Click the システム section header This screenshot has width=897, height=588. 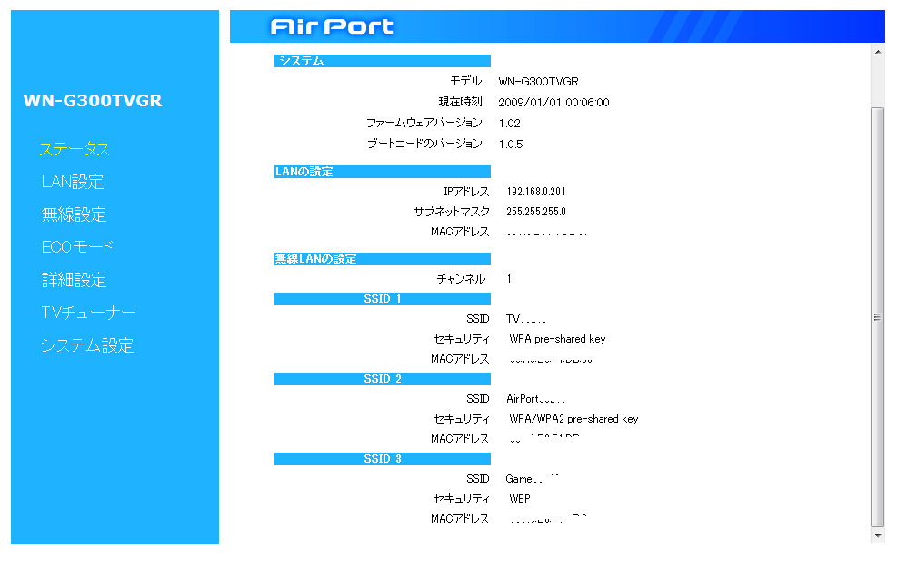point(382,61)
